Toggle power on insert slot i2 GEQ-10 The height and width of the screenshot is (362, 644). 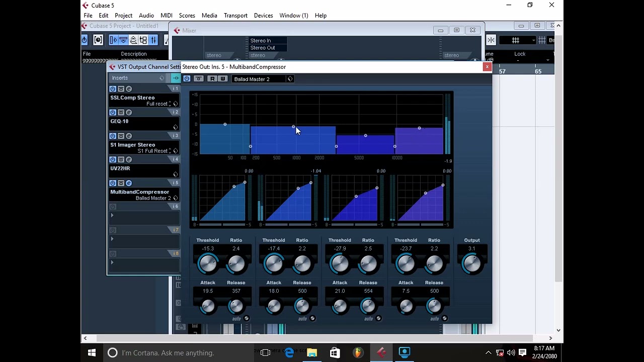(113, 113)
